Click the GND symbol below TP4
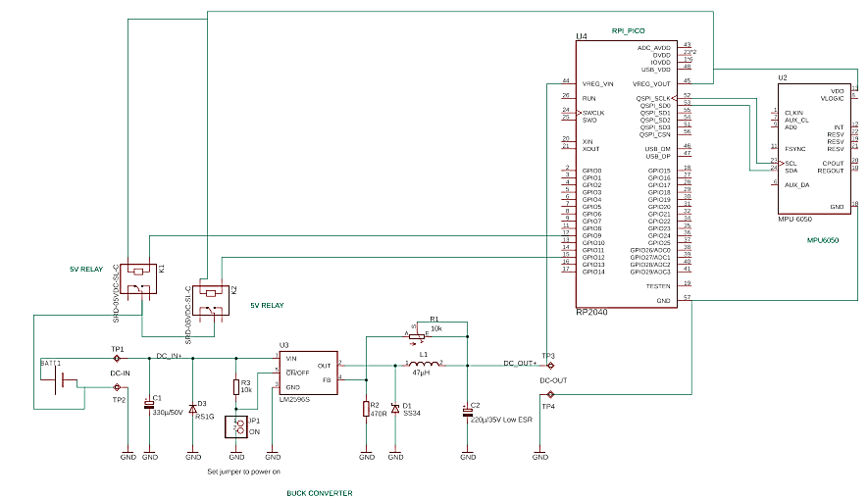This screenshot has height=498, width=868. pos(539,457)
